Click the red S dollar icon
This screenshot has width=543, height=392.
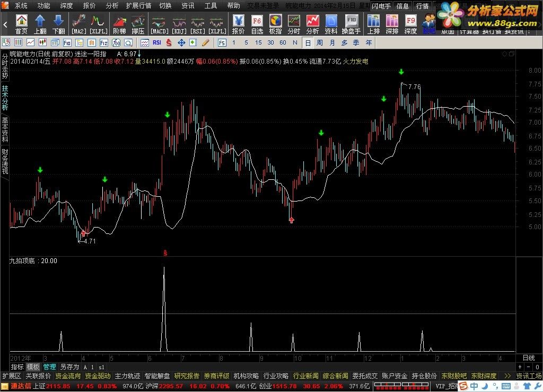click(169, 42)
